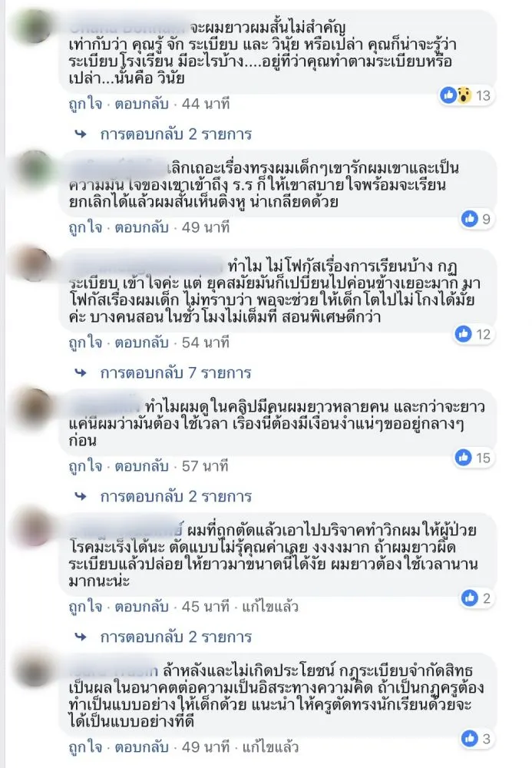
Task: Like the comment posted 57 minutes ago
Action: [x=86, y=466]
